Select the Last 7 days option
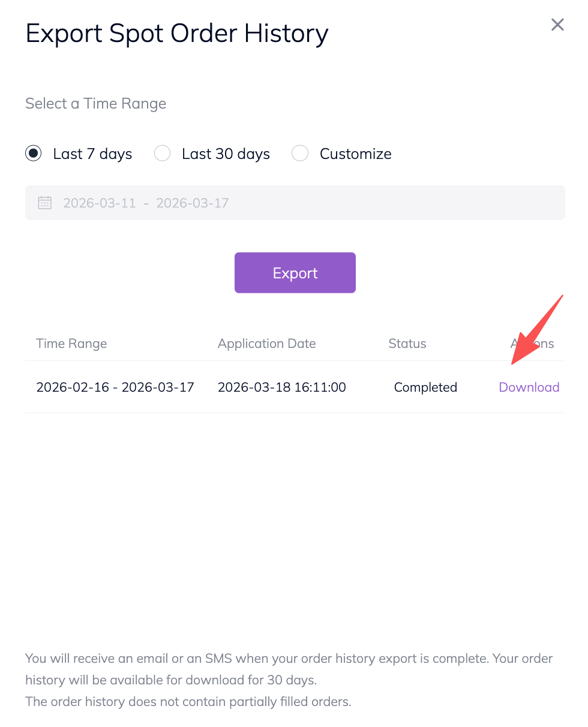Screen dimensions: 588x727 tap(34, 154)
